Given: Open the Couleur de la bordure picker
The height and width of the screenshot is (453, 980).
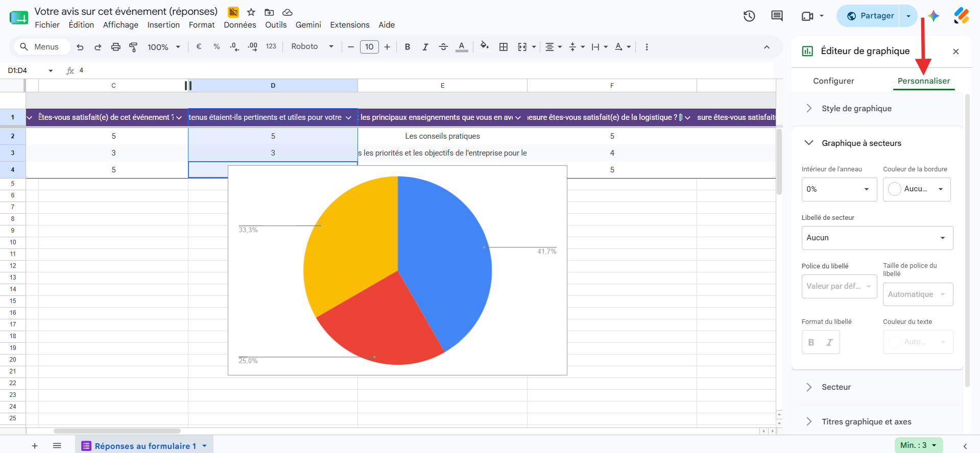Looking at the screenshot, I should [917, 189].
